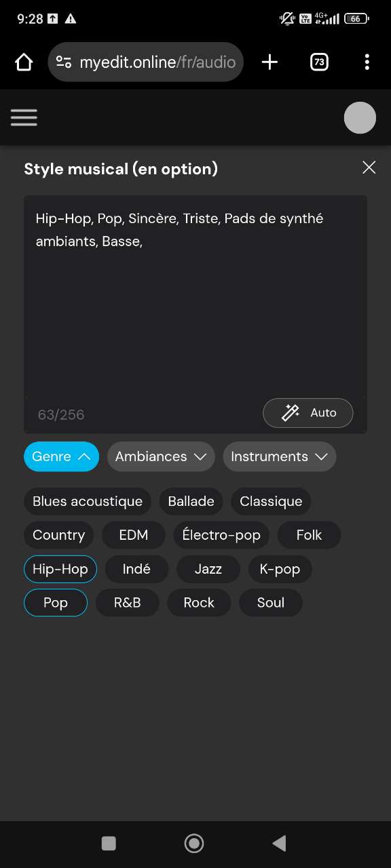Screen dimensions: 391x868
Task: Open a new browser tab with plus icon
Action: point(269,62)
